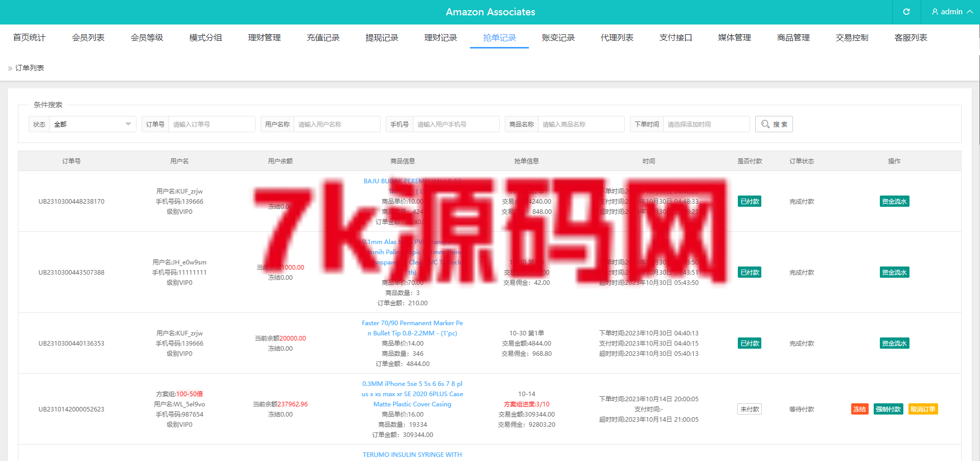Select order number UB2310300443507388

72,272
